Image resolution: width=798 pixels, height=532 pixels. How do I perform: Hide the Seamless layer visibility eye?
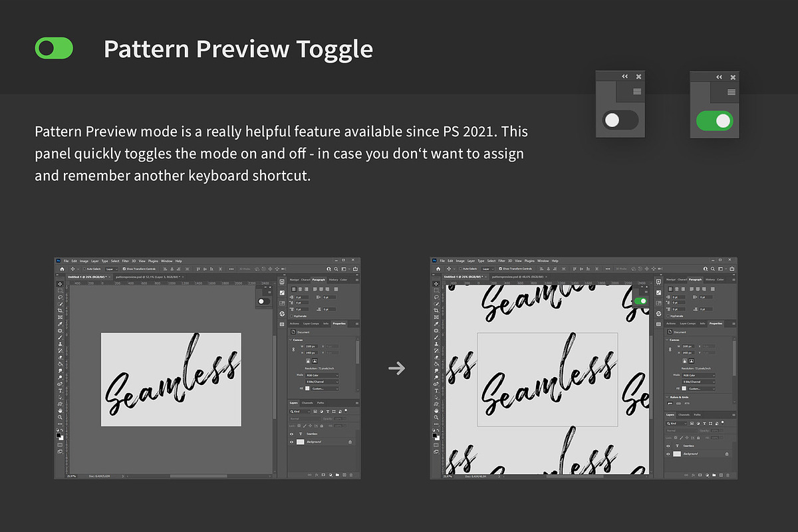coord(291,432)
